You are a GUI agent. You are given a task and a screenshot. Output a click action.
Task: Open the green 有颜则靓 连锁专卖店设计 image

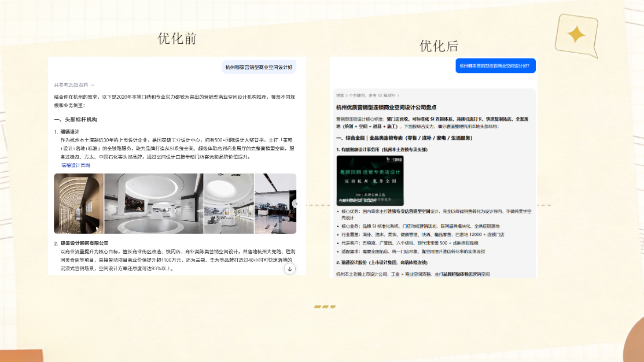pyautogui.click(x=370, y=180)
